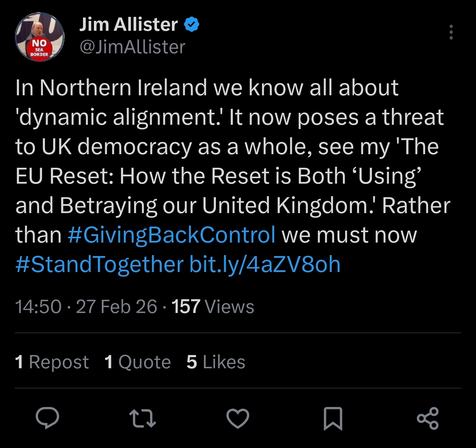The width and height of the screenshot is (476, 448).
Task: Click the @JimAllister handle
Action: [x=132, y=47]
